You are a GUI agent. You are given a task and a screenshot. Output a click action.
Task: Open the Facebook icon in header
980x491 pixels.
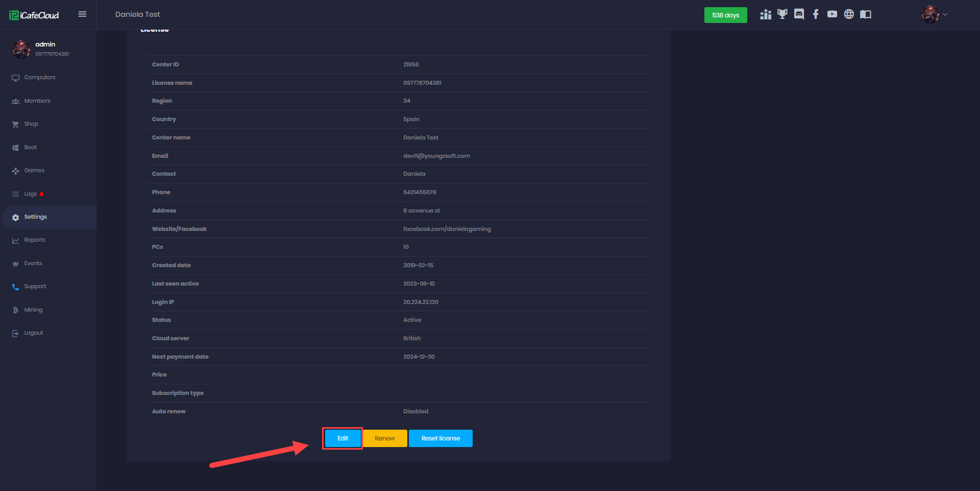pos(816,14)
